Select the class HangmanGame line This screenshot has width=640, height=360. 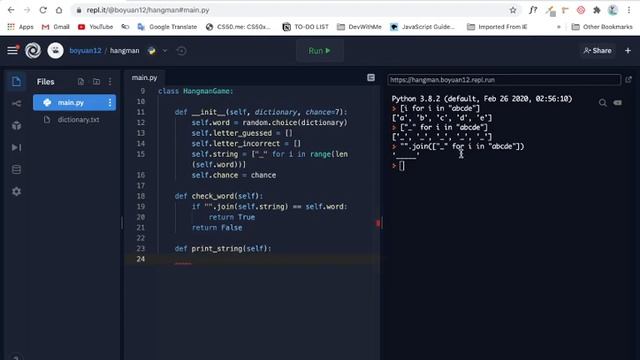[x=196, y=91]
